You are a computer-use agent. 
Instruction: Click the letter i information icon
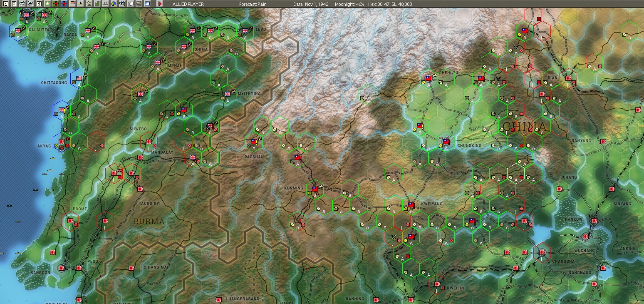(x=39, y=4)
